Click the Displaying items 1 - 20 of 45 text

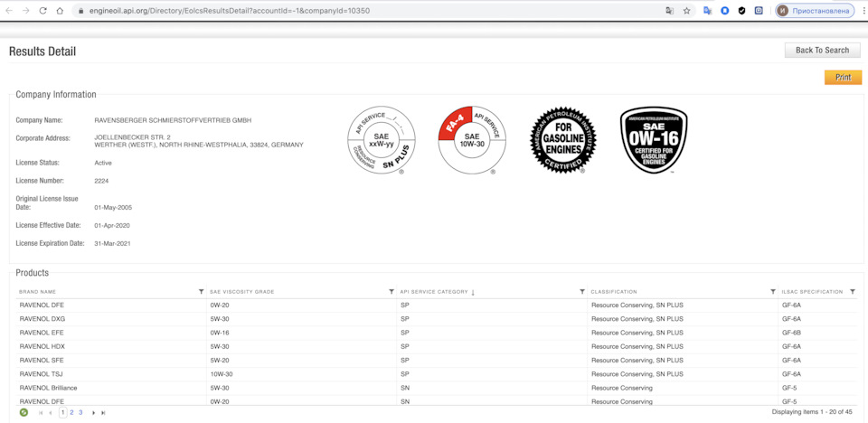pyautogui.click(x=812, y=412)
